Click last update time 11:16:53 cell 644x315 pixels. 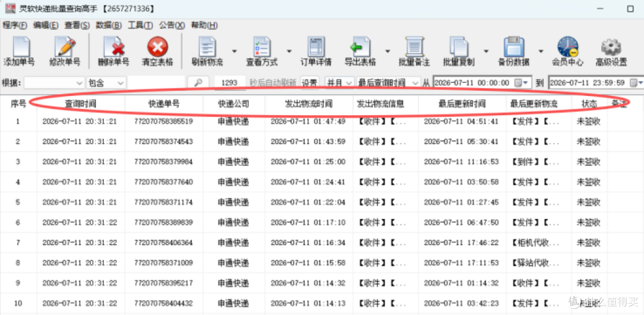point(462,162)
